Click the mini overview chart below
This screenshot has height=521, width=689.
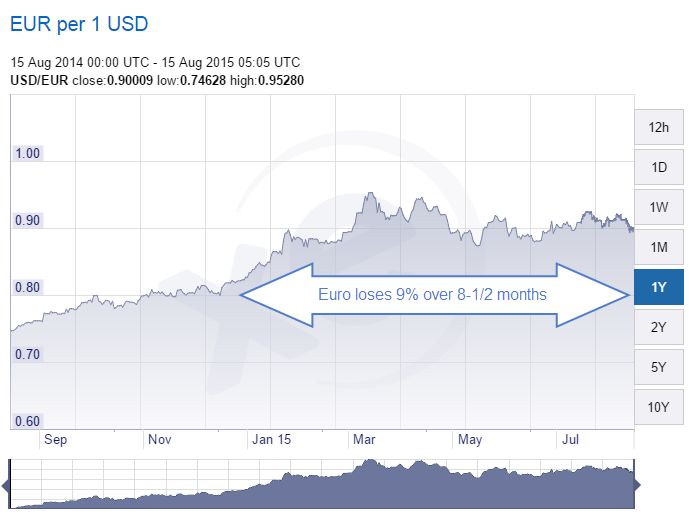320,485
